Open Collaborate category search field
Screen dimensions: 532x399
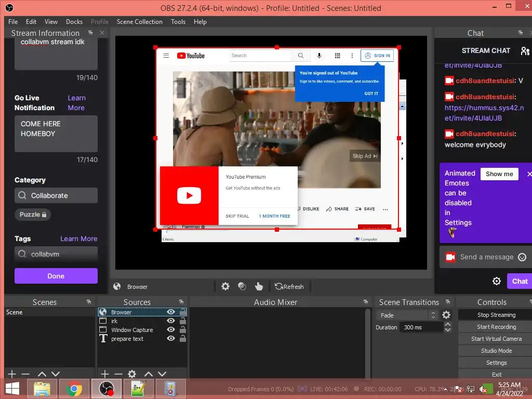(56, 195)
